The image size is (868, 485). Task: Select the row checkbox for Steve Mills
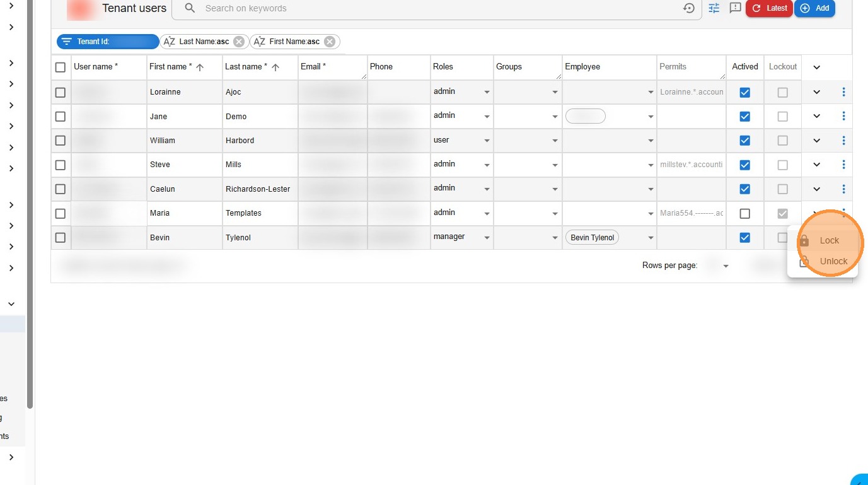coord(61,165)
